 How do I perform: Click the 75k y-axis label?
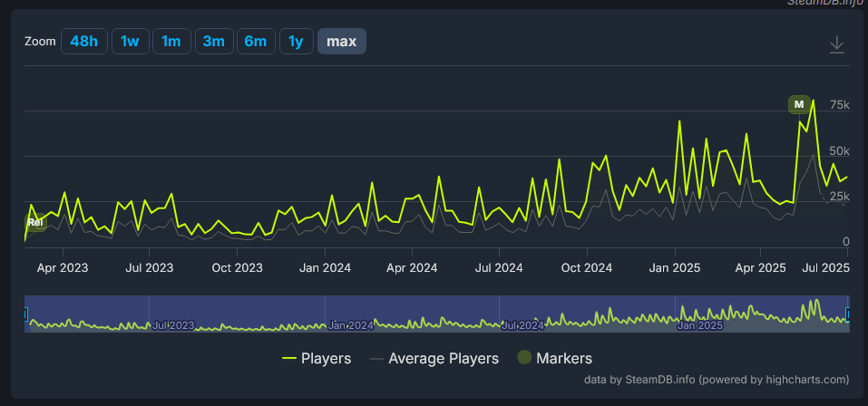pos(839,105)
